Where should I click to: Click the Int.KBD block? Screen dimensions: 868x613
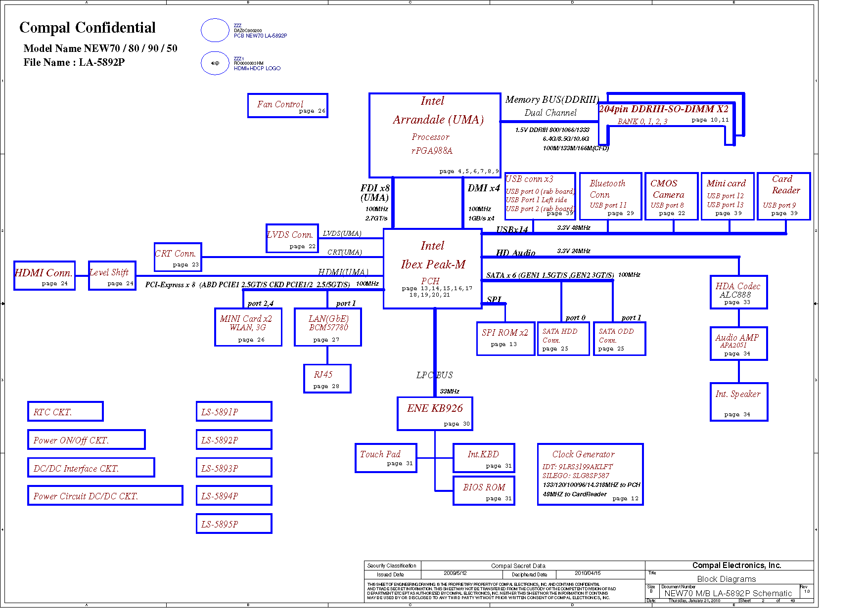point(484,458)
